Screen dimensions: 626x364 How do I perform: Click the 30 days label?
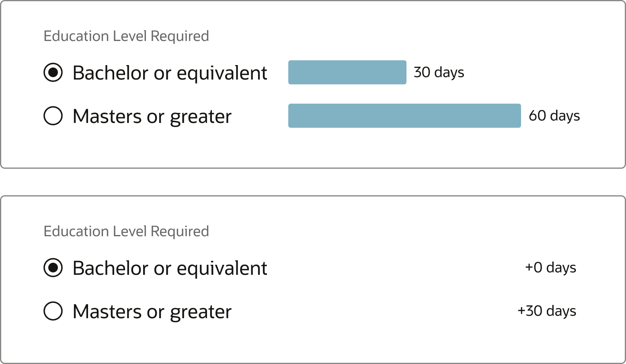click(x=439, y=73)
